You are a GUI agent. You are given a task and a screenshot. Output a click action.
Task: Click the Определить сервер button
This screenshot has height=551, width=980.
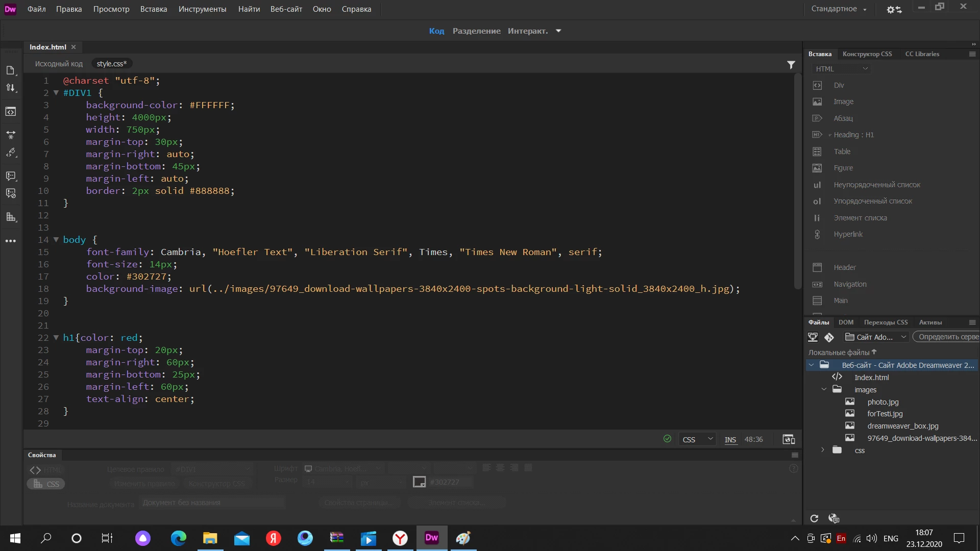point(947,337)
